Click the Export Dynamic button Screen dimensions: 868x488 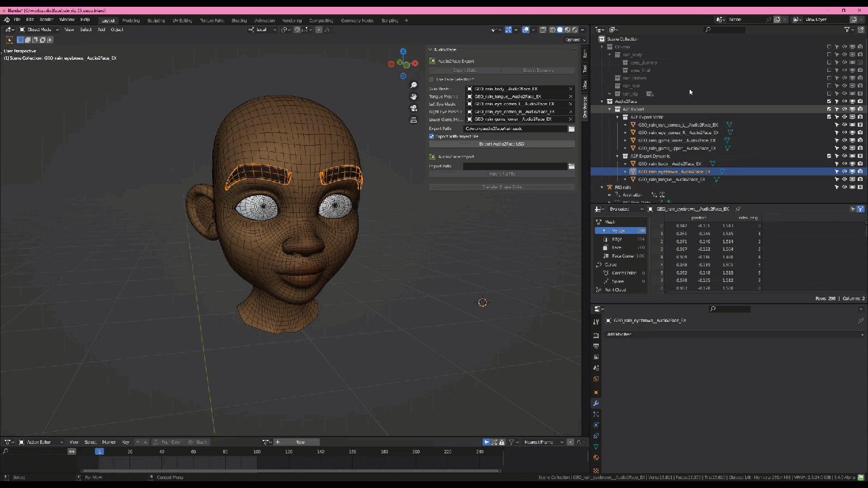[538, 70]
